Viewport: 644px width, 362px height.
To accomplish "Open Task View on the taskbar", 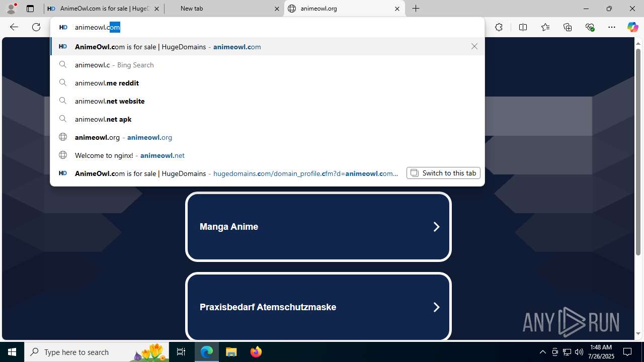I will pos(181,352).
